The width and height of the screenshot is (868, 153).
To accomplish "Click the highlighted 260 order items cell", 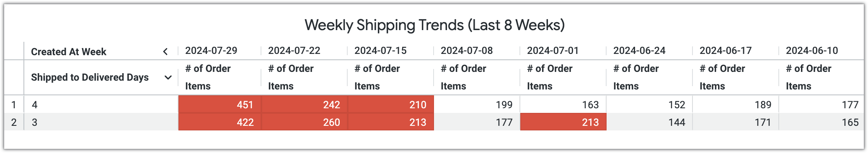I will (305, 122).
